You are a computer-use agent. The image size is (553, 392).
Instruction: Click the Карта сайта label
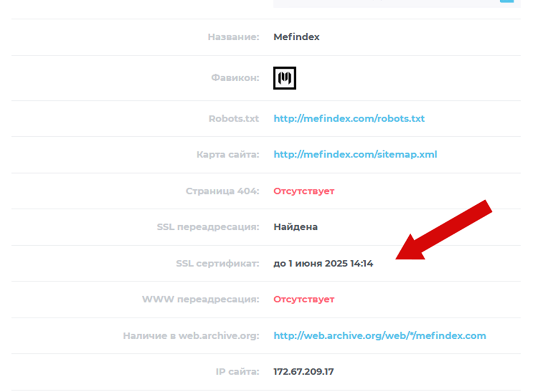pyautogui.click(x=228, y=154)
